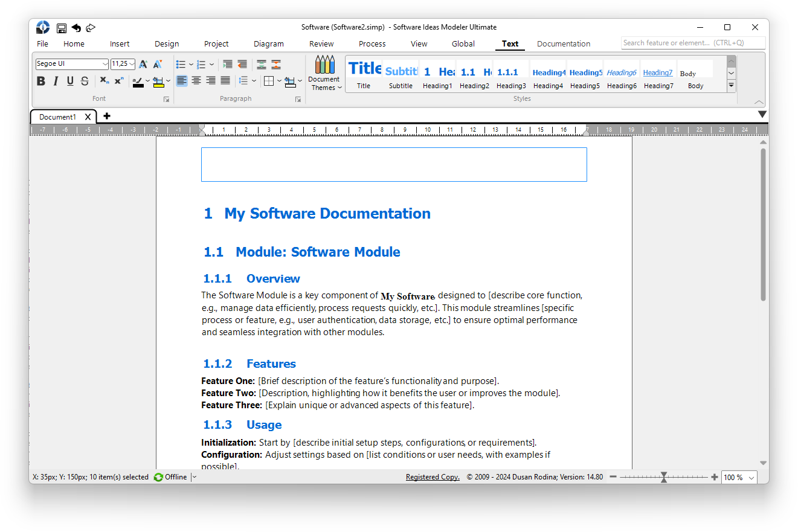Click the Software Ideas Modeler logo icon

43,27
